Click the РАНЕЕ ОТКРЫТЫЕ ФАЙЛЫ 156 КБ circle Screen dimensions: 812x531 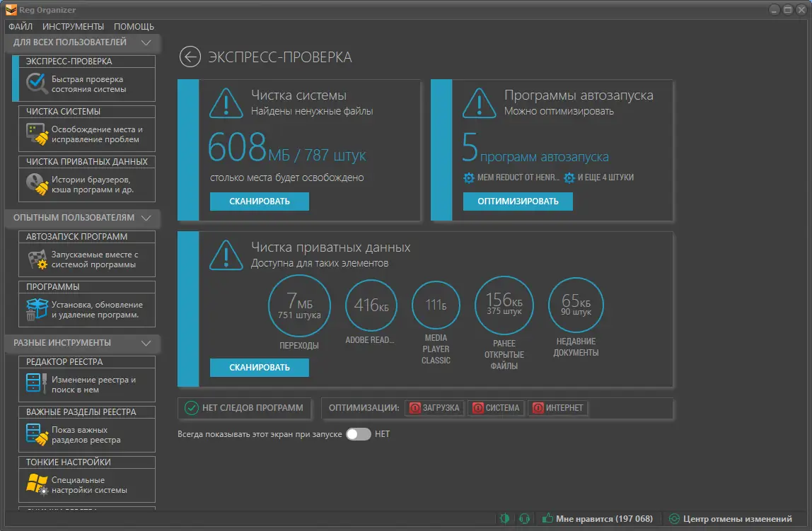pos(504,305)
